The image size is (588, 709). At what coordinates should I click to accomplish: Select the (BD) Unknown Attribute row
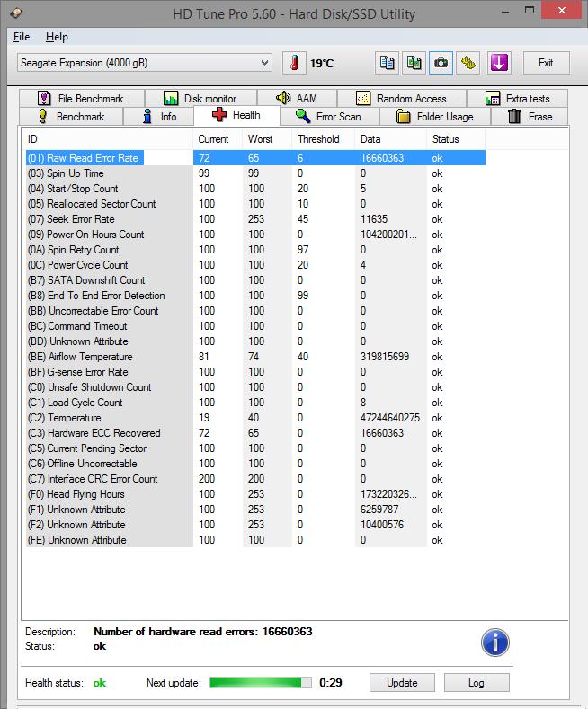(255, 341)
